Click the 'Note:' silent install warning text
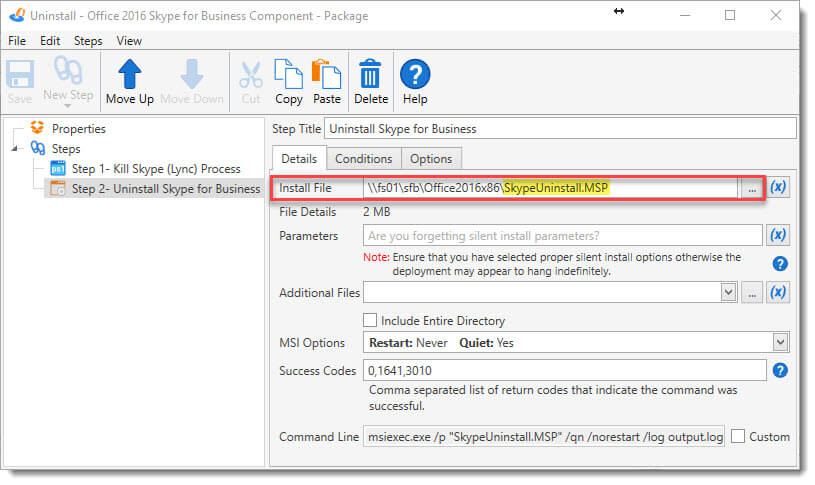815x485 pixels. click(552, 264)
